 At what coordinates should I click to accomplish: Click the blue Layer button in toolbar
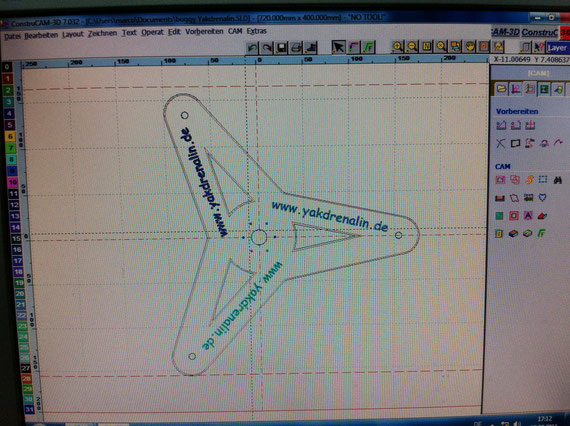coord(557,48)
